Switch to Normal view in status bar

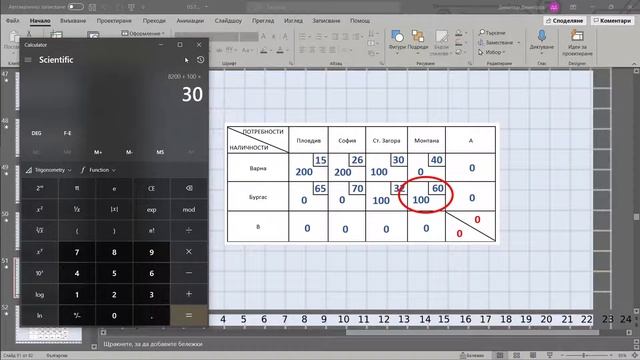(x=500, y=356)
